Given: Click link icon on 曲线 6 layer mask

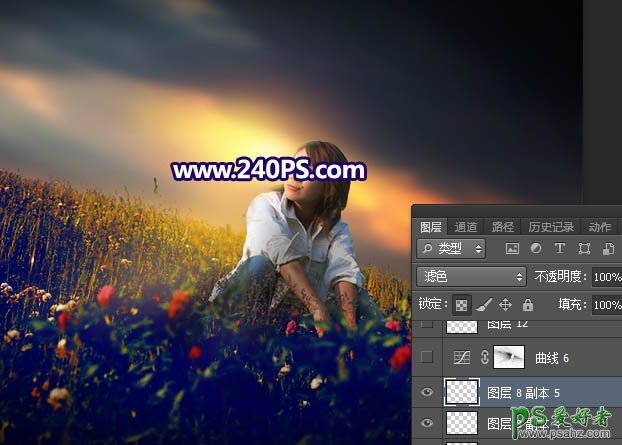Looking at the screenshot, I should coord(485,357).
